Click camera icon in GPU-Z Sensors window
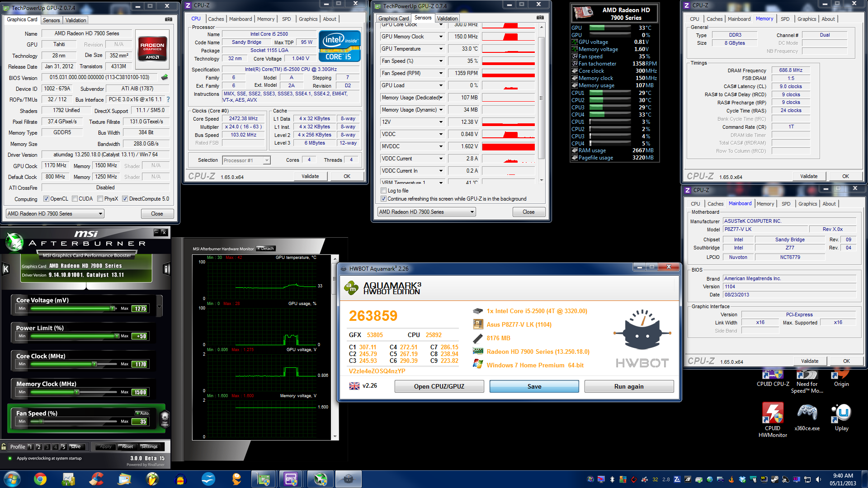The height and width of the screenshot is (488, 868). pos(540,18)
